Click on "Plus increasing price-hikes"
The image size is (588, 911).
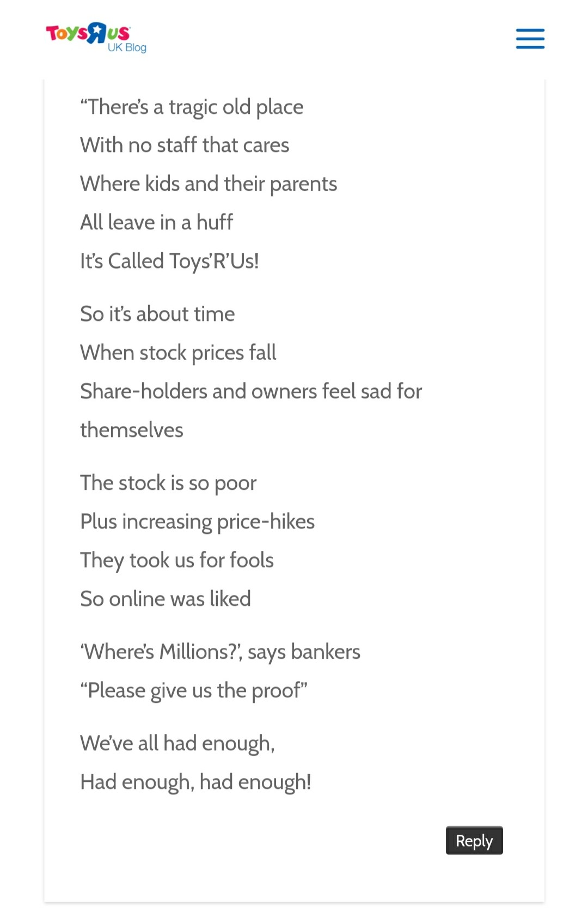pos(197,521)
